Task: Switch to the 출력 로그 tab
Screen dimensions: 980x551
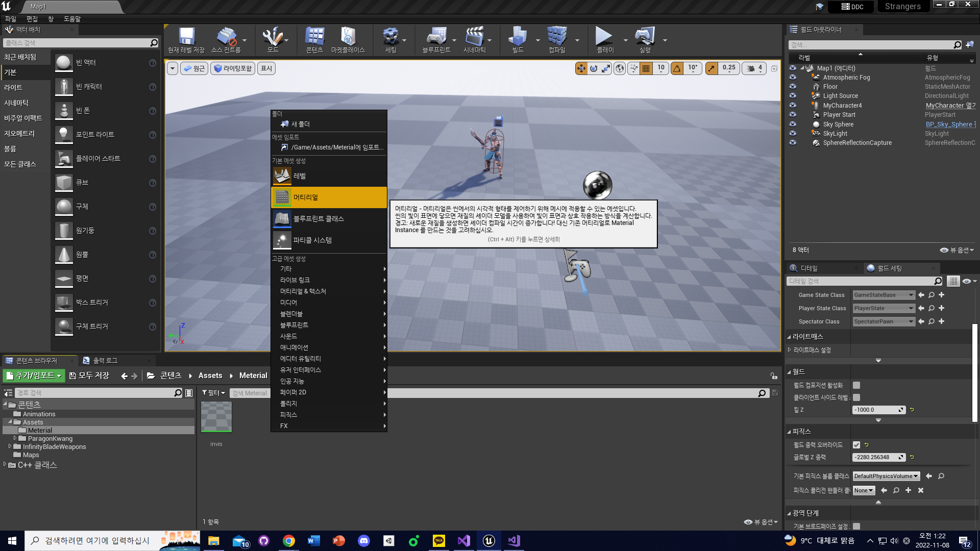Action: 105,361
